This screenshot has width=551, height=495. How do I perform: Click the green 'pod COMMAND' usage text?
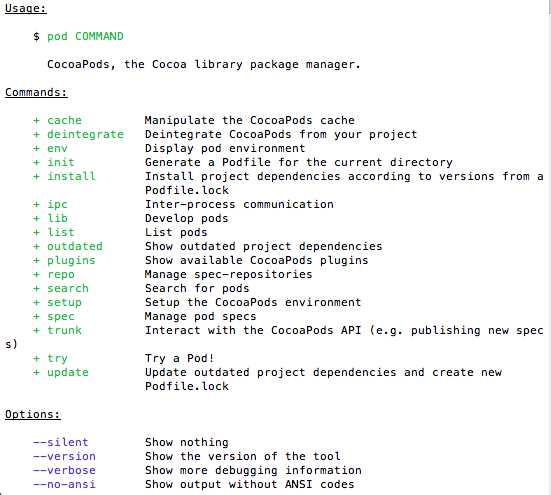click(x=85, y=37)
